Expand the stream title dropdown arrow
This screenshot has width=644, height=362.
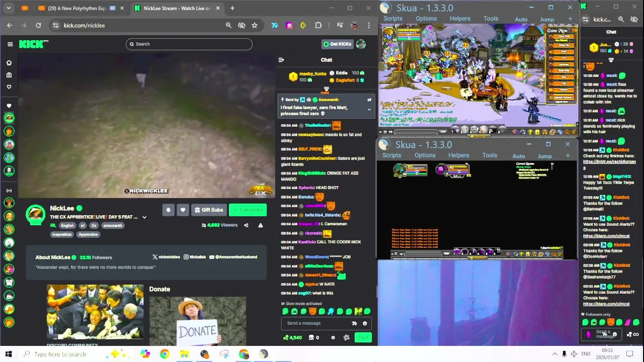(x=144, y=217)
